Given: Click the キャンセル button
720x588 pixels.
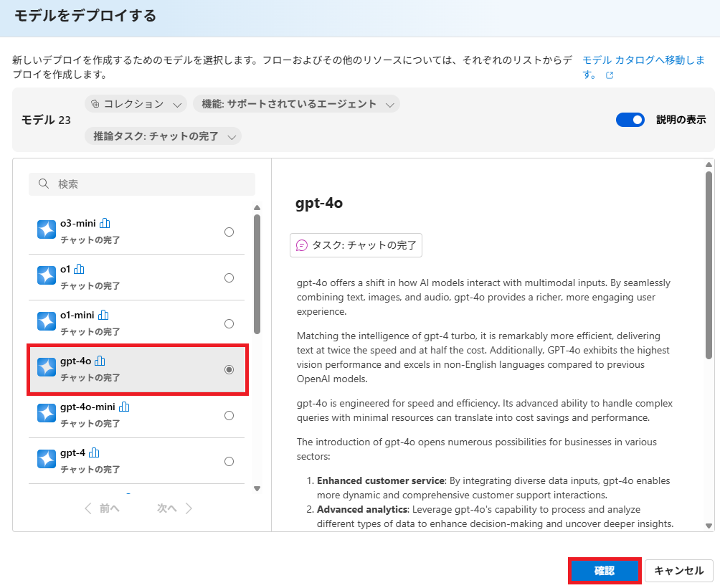Looking at the screenshot, I should (678, 571).
